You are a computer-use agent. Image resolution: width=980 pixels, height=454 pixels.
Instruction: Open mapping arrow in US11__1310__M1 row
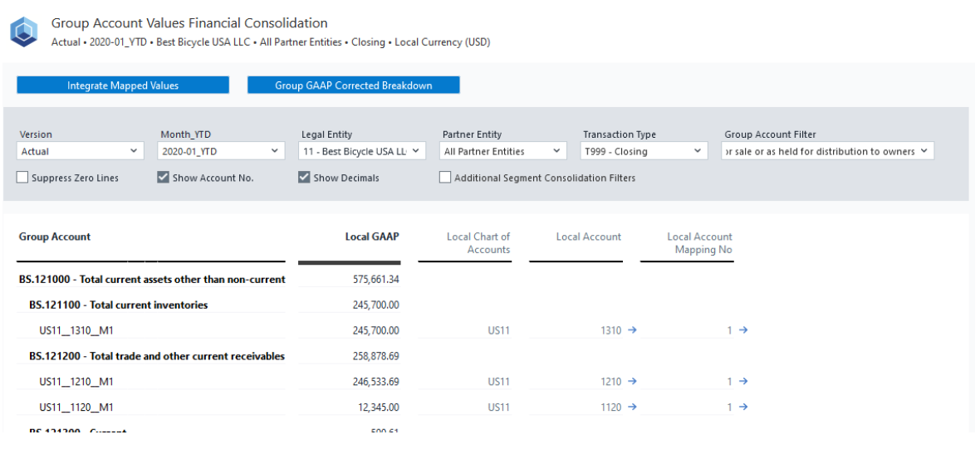click(743, 330)
